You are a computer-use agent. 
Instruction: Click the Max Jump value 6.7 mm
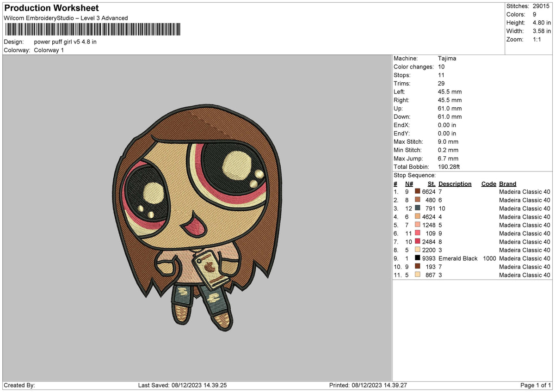point(448,158)
